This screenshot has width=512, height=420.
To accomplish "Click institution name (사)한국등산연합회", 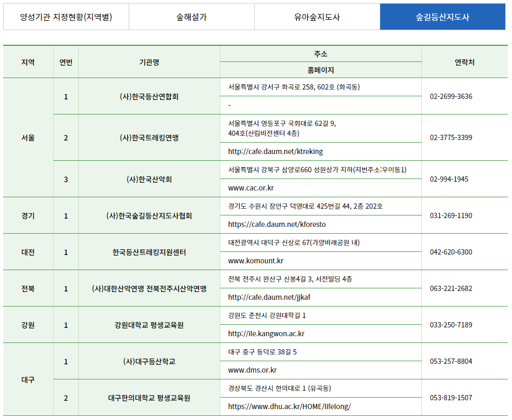I will point(149,97).
